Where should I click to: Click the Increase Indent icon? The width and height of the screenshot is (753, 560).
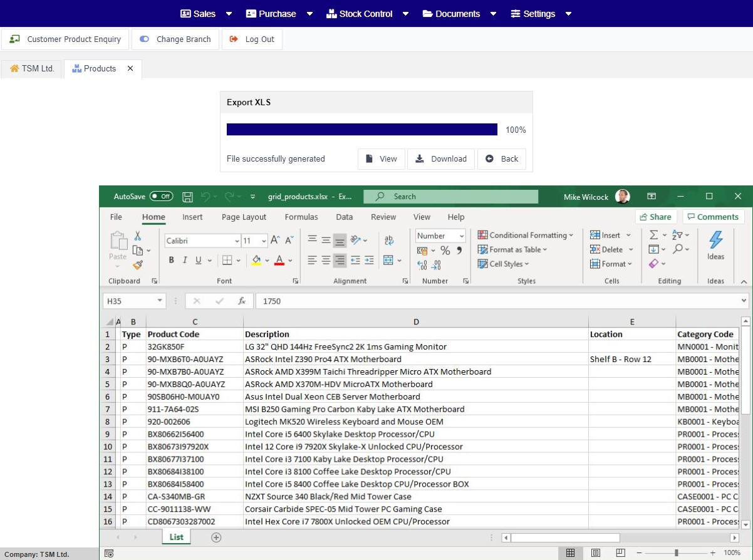[x=369, y=261]
